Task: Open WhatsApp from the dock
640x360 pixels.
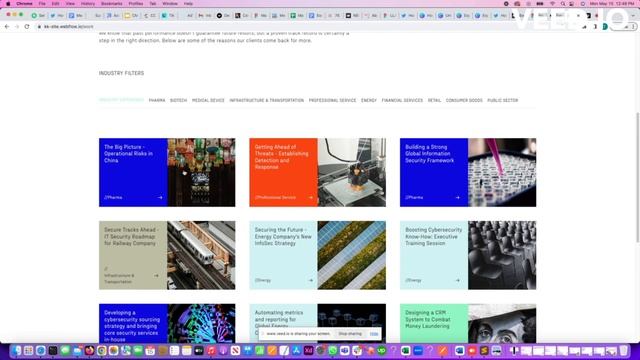Action: [x=333, y=351]
